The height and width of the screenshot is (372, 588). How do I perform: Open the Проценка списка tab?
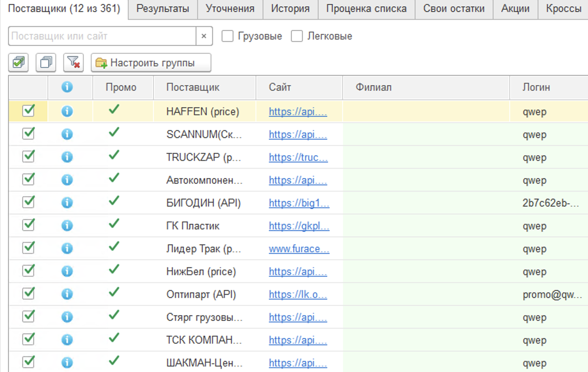tap(367, 9)
